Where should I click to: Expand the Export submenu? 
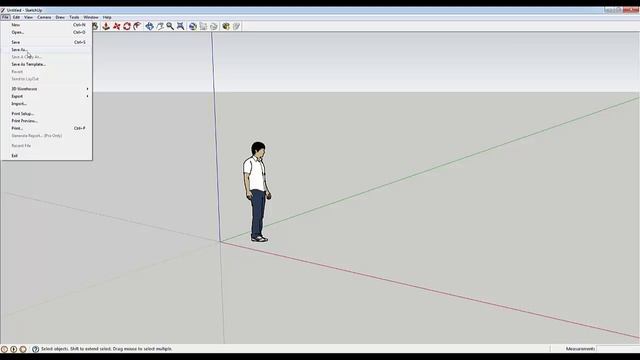(x=47, y=96)
